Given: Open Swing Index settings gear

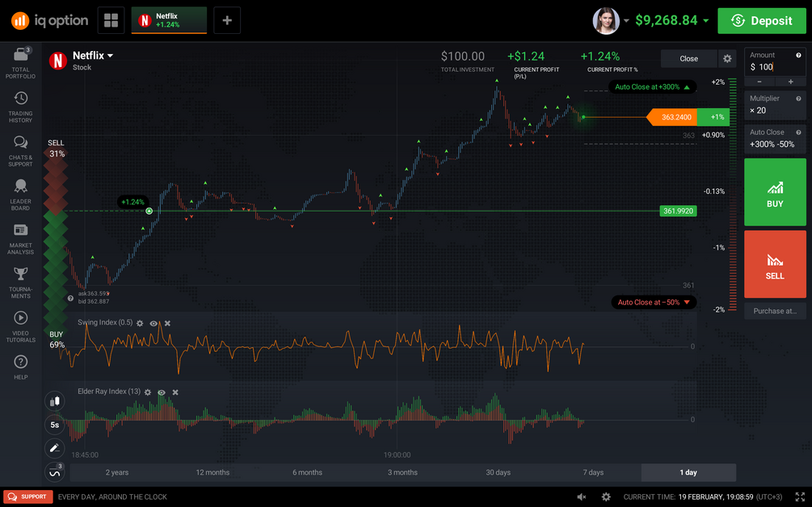Looking at the screenshot, I should pos(140,324).
